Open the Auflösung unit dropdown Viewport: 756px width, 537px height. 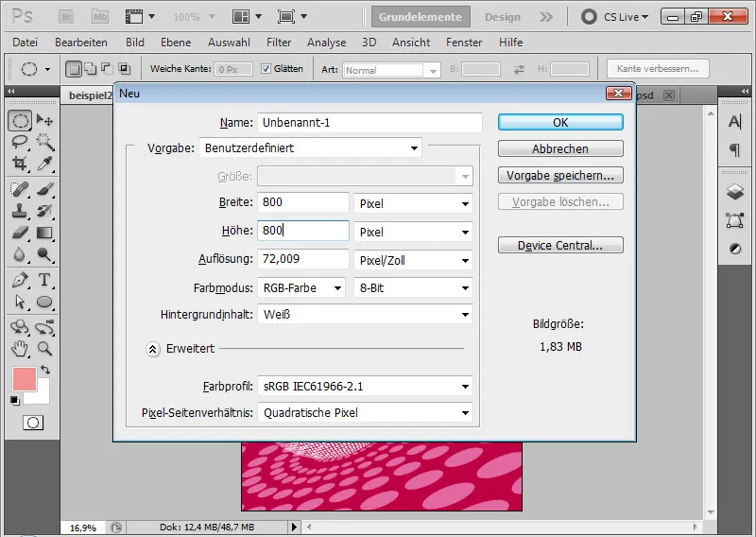coord(413,261)
